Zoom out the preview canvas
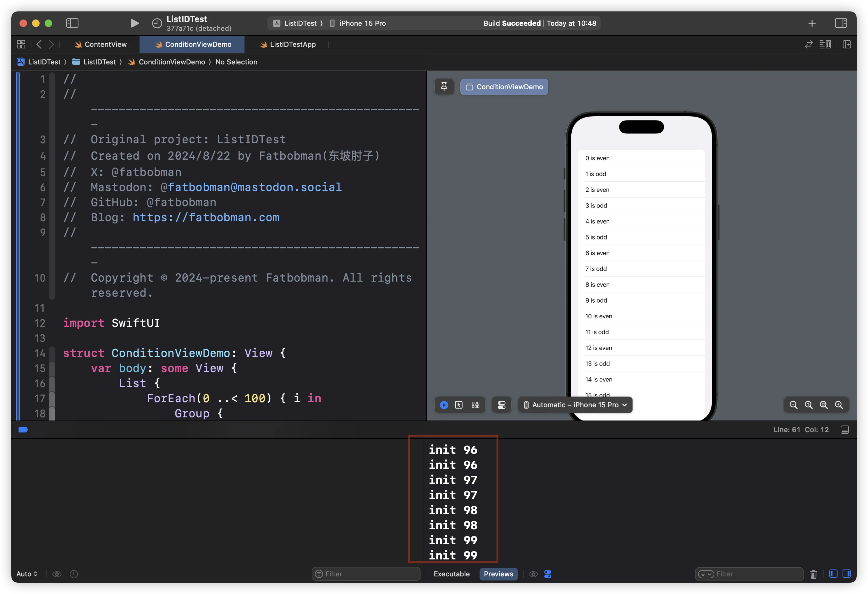This screenshot has height=594, width=868. pyautogui.click(x=794, y=405)
